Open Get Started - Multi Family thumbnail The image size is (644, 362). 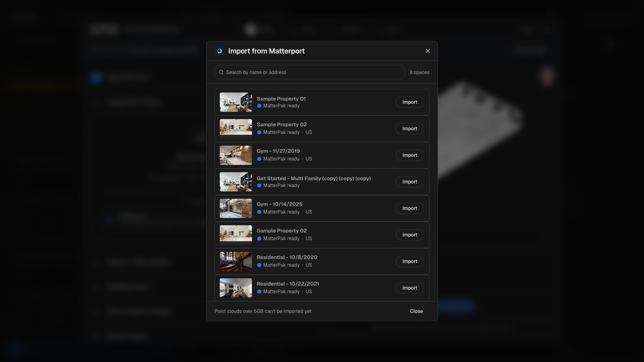(x=236, y=182)
